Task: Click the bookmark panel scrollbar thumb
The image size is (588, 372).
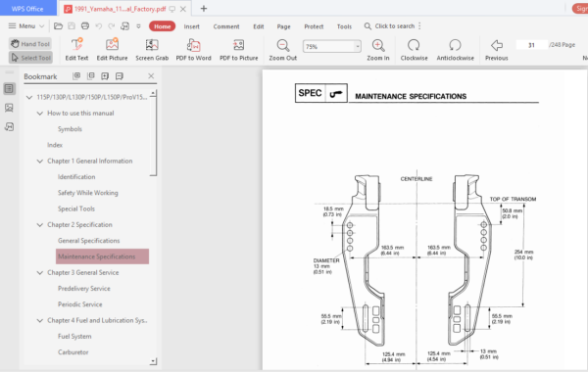Action: (153, 137)
